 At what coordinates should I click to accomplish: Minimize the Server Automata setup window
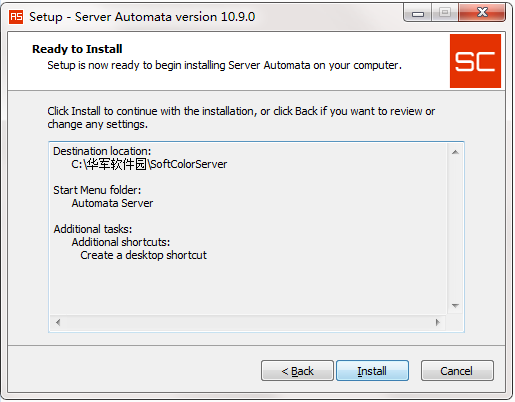point(418,13)
